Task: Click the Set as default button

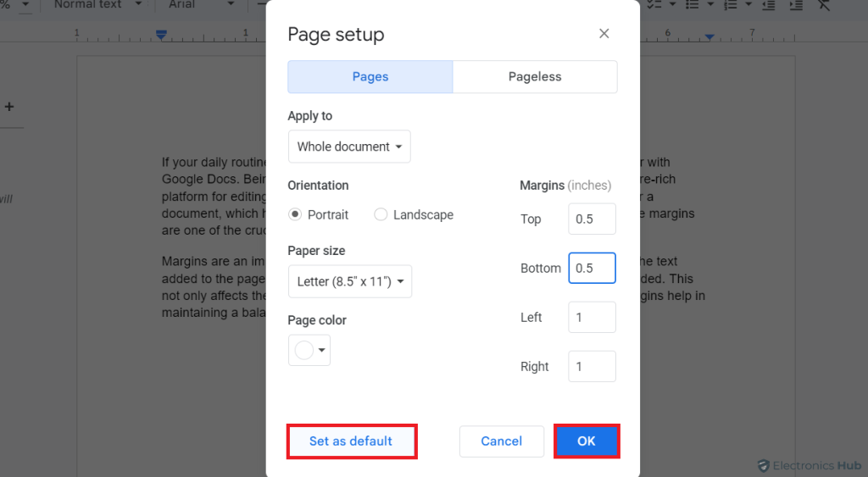Action: tap(351, 441)
